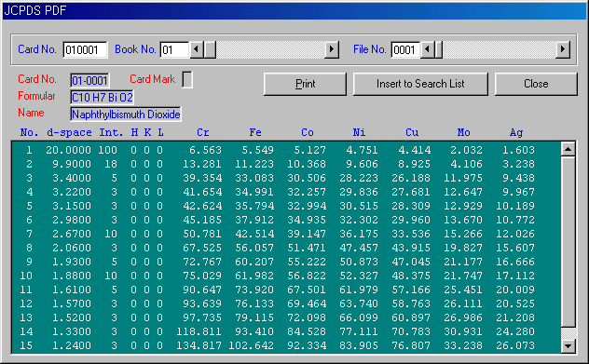
Task: Toggle the Card Mark checkbox
Action: pyautogui.click(x=187, y=79)
